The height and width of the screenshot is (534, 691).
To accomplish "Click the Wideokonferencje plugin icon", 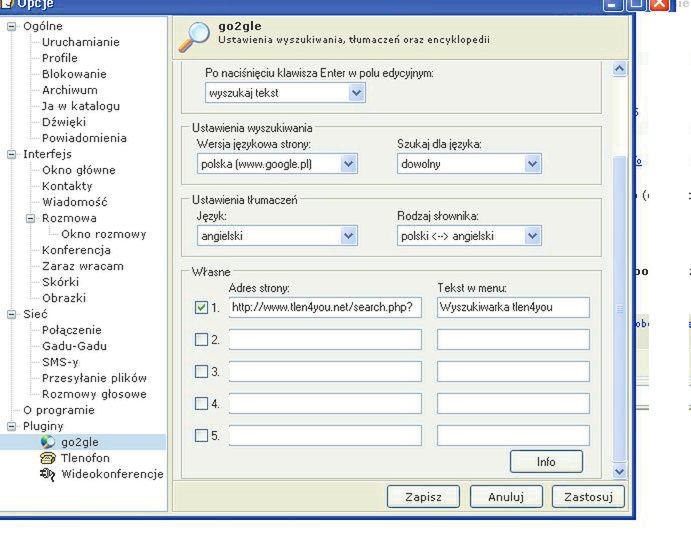I will pyautogui.click(x=48, y=474).
